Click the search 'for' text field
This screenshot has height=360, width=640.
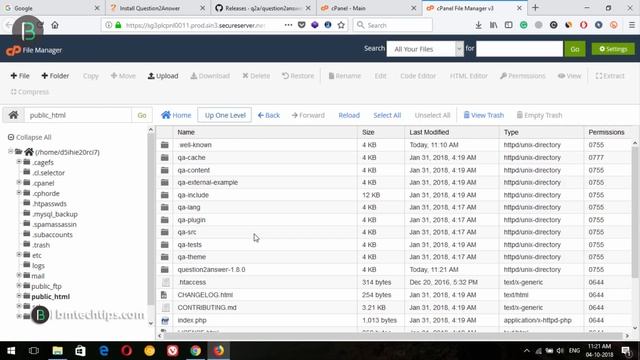click(x=519, y=49)
